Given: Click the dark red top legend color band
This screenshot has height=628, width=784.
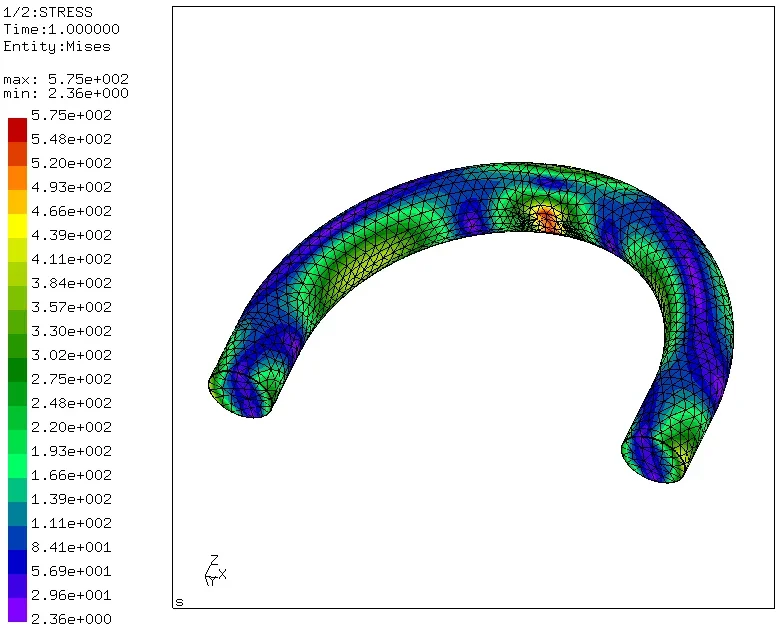Looking at the screenshot, I should 18,130.
